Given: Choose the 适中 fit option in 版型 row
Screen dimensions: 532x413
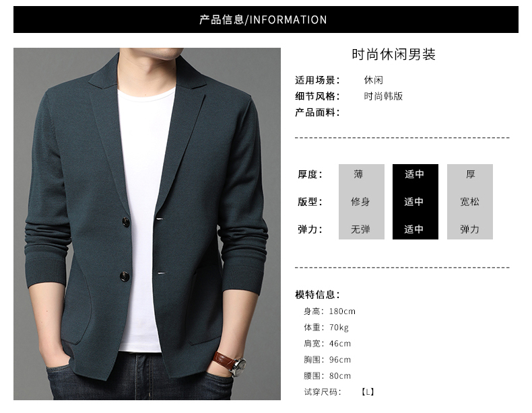Looking at the screenshot, I should (415, 202).
